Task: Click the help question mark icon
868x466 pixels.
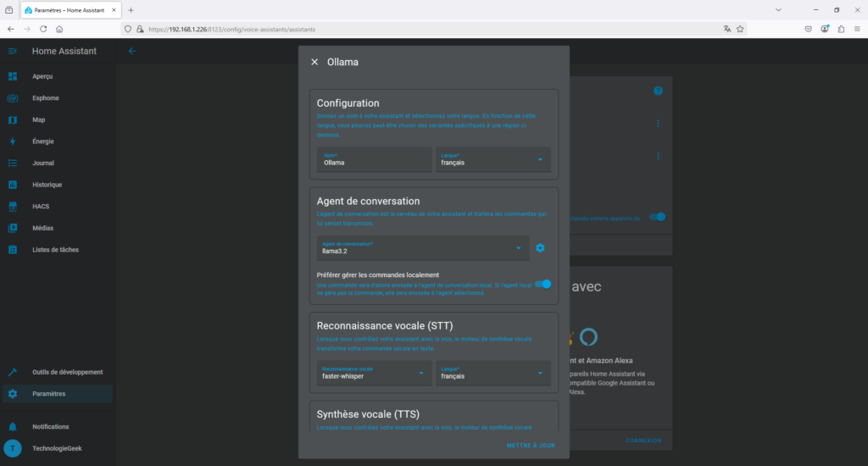Action: [x=658, y=91]
